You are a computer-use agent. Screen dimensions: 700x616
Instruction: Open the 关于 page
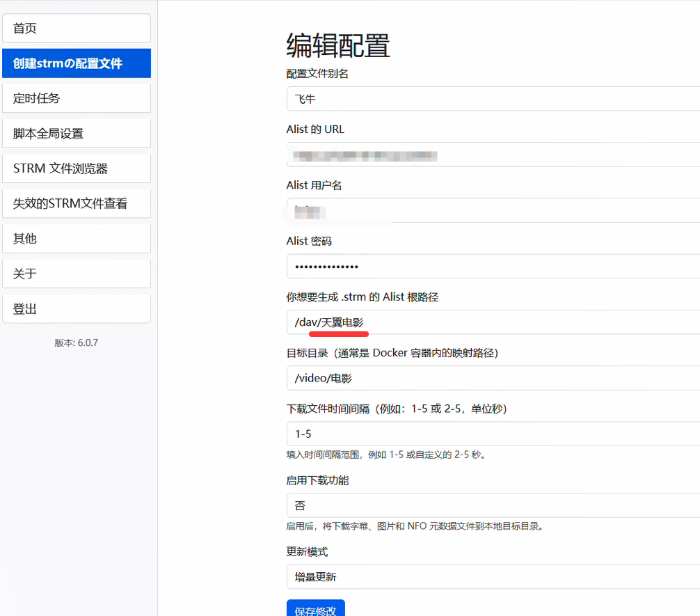tap(77, 274)
